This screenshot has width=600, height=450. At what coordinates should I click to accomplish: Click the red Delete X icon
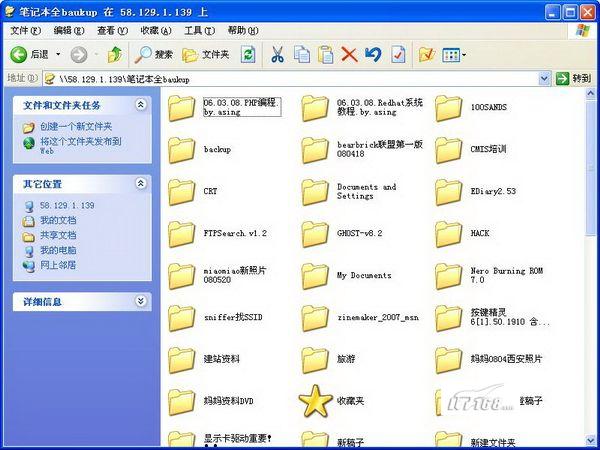(349, 54)
